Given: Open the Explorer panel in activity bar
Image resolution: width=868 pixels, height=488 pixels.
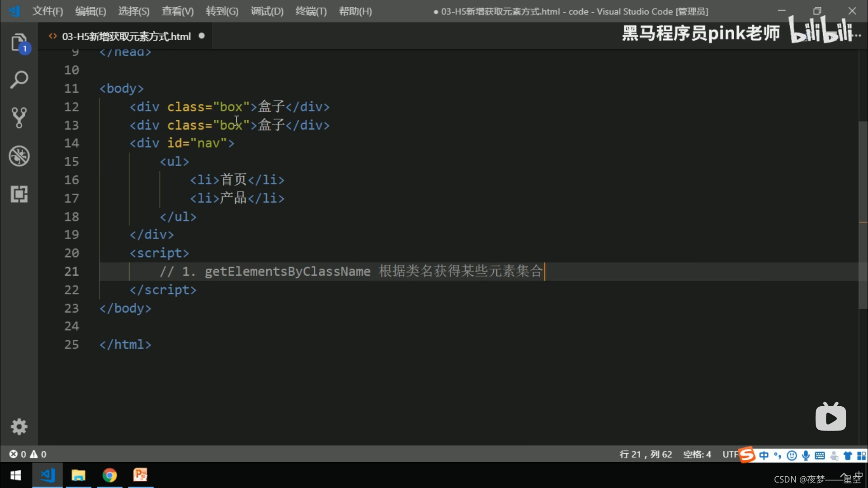Looking at the screenshot, I should pyautogui.click(x=19, y=43).
